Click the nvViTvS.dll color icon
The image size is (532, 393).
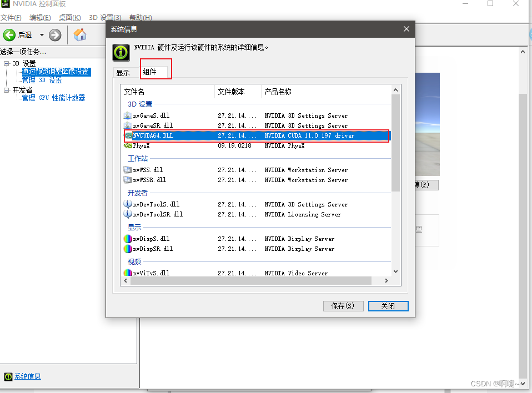128,273
